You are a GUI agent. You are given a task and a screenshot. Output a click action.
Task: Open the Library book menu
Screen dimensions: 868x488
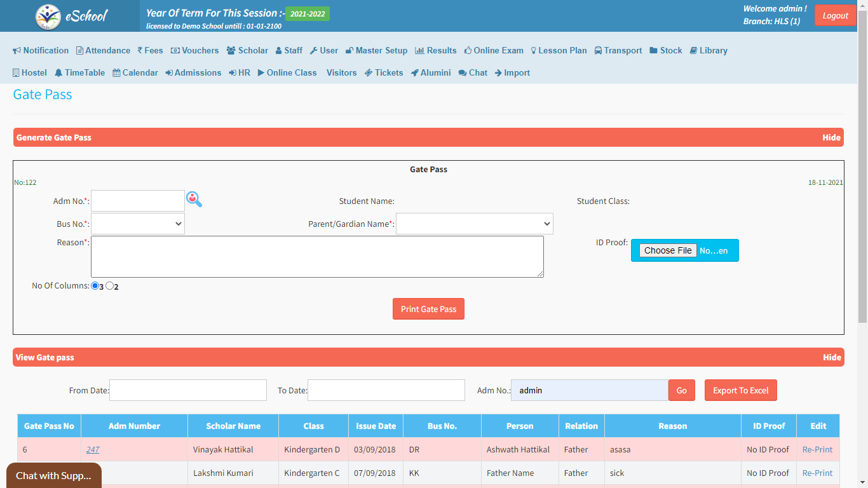click(x=708, y=50)
